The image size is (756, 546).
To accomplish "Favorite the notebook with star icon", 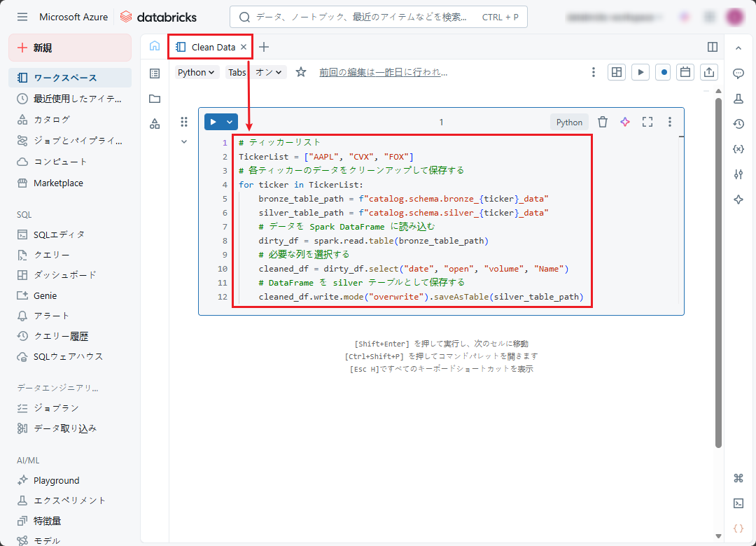I will point(301,72).
